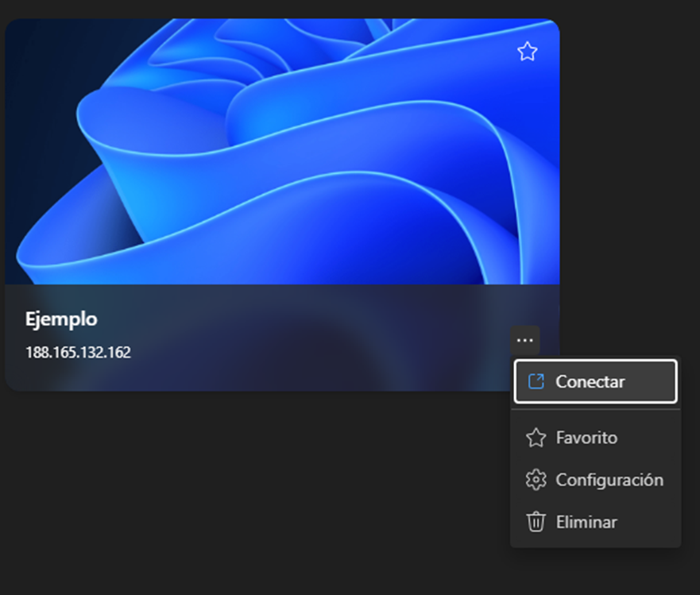This screenshot has height=595, width=700.
Task: Click empty dark area below the card
Action: [238, 493]
